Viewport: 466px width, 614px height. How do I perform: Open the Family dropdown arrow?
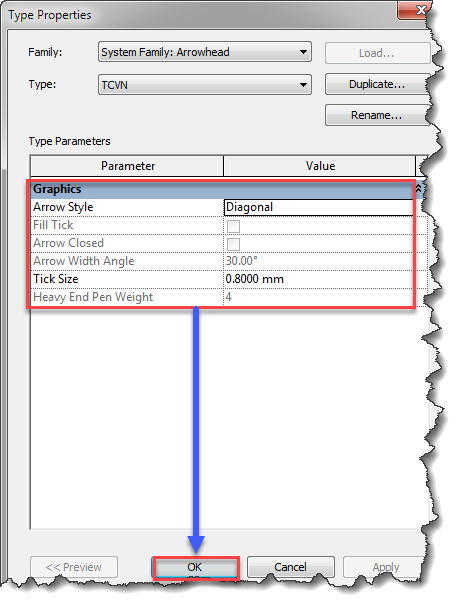coord(303,52)
